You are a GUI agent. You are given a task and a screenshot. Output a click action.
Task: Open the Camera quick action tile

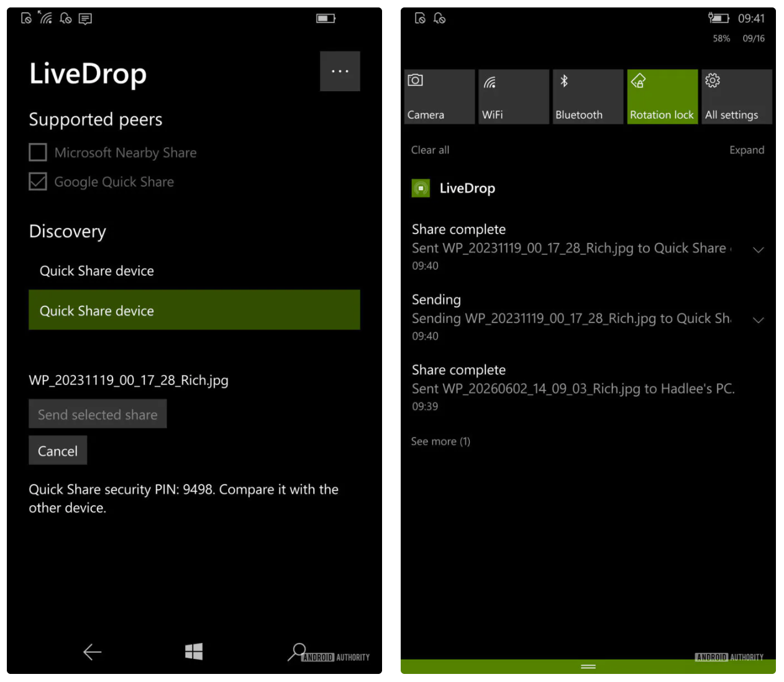pos(439,97)
